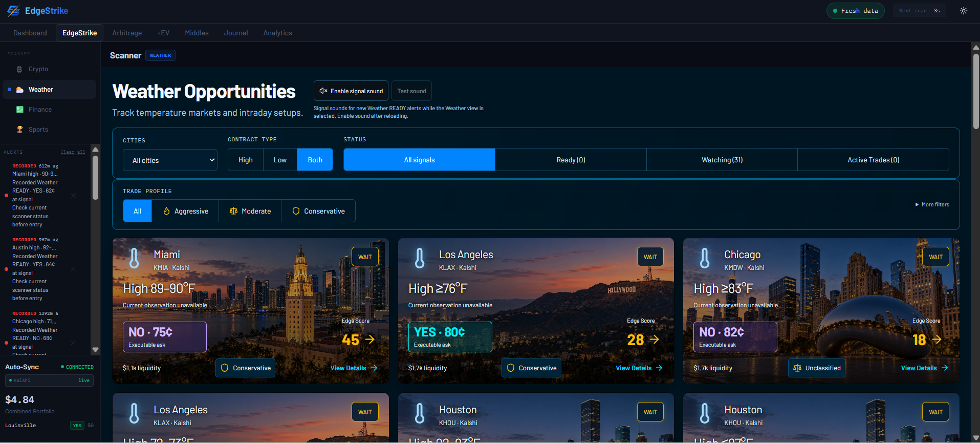
Task: Select the High contract type
Action: (x=246, y=160)
